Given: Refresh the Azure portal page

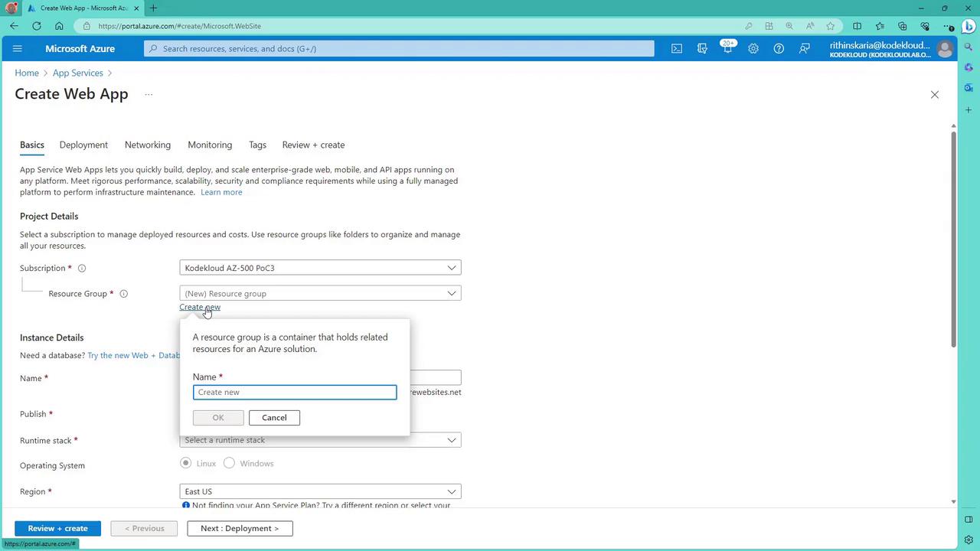Looking at the screenshot, I should [x=37, y=26].
